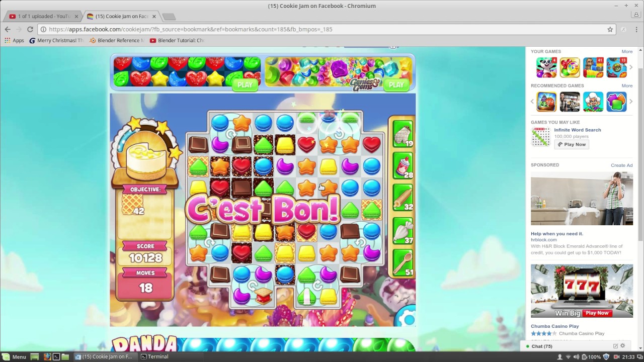Viewport: 644px width, 362px height.
Task: Click More next to Recommended Games
Action: pos(627,85)
